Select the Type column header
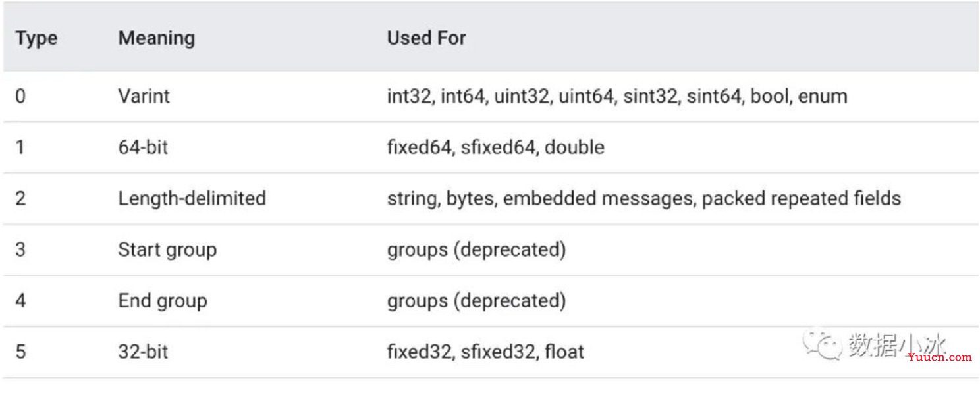This screenshot has height=393, width=980. (x=36, y=38)
